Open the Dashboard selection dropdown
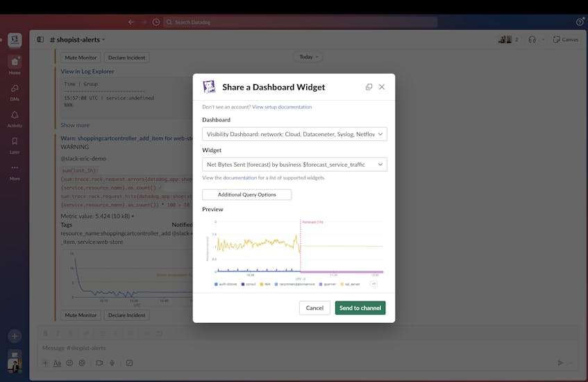588x382 pixels. point(294,134)
